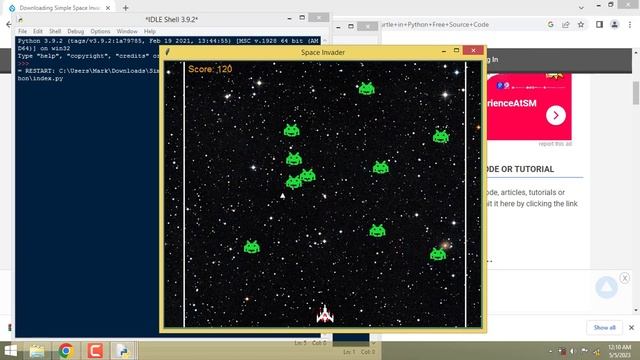
Task: Open the Edit menu in IDLE Shell
Action: click(38, 31)
